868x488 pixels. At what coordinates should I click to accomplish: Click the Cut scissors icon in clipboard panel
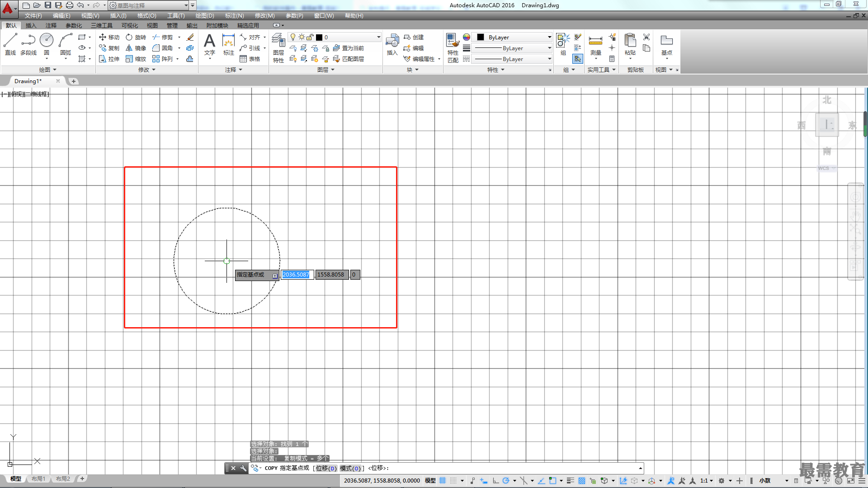[646, 37]
